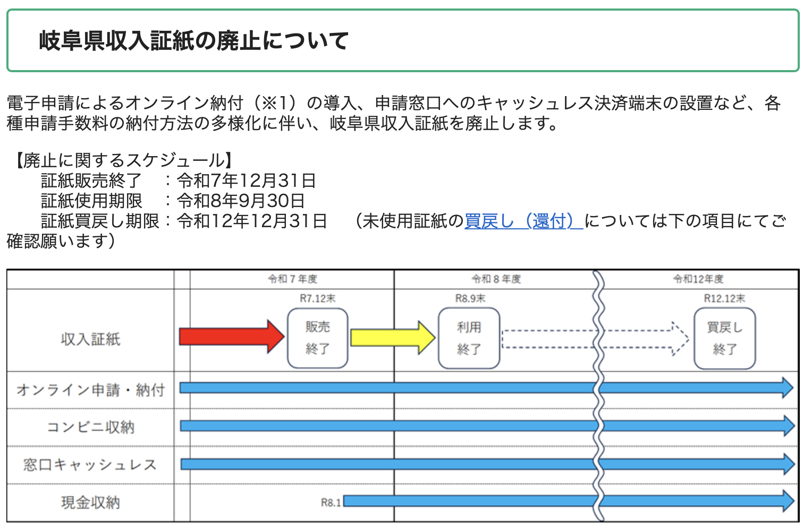812x532 pixels.
Task: Open the 買戻し（還付） hyperlink
Action: (x=524, y=221)
